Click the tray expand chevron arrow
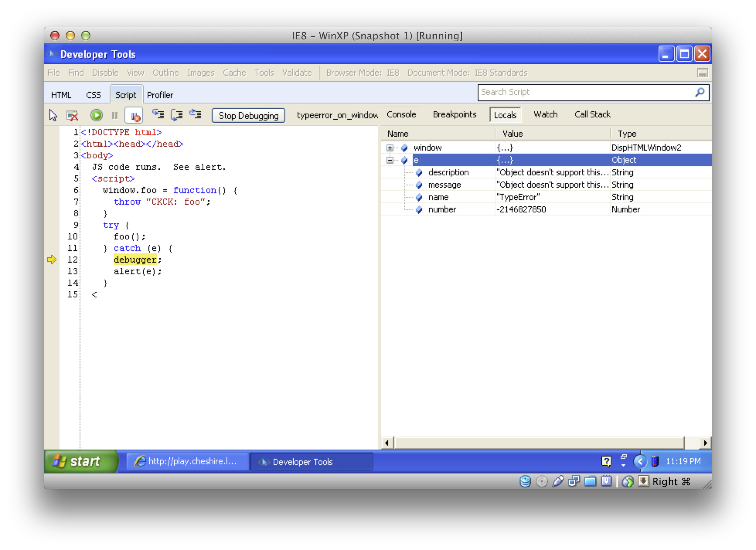Image resolution: width=756 pixels, height=550 pixels. pos(640,461)
